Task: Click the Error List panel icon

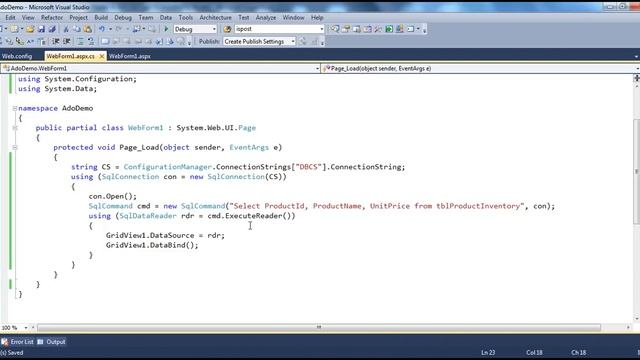Action: (4, 342)
